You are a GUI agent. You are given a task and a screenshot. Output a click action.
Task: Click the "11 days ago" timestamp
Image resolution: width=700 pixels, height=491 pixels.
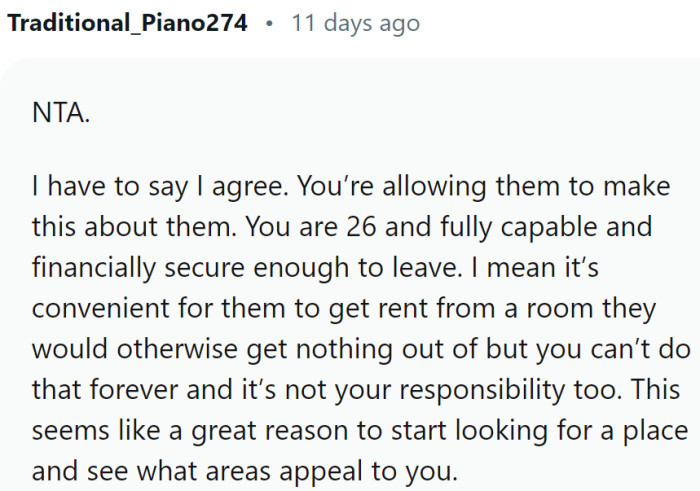(355, 23)
